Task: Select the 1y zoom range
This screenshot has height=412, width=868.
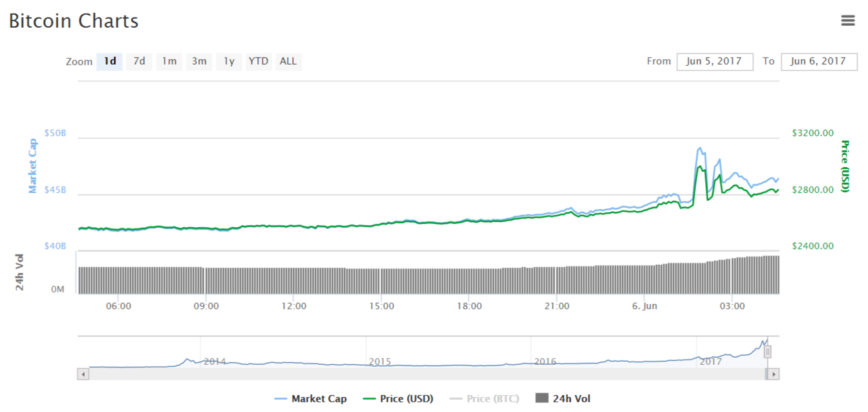Action: tap(229, 61)
